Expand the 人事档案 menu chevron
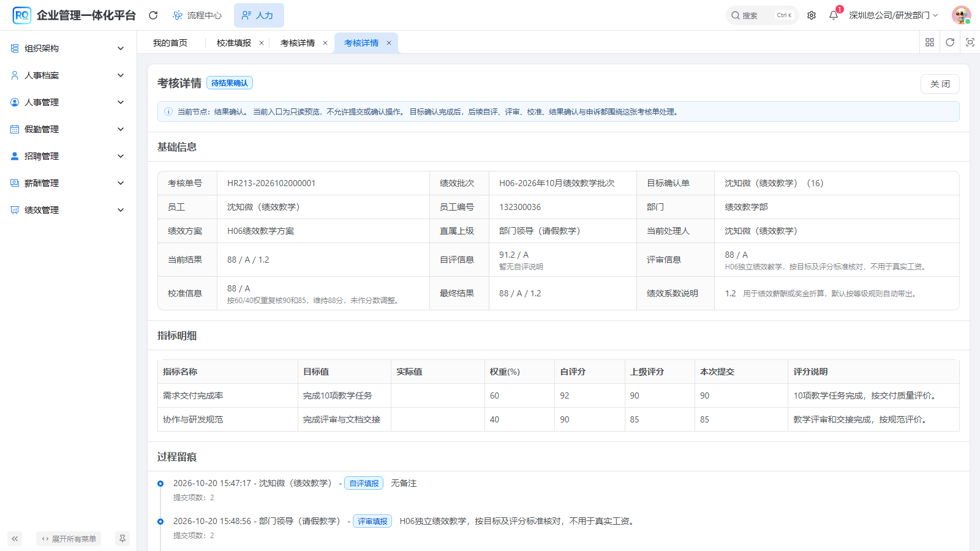Screen dimensions: 980x551 tap(121, 75)
